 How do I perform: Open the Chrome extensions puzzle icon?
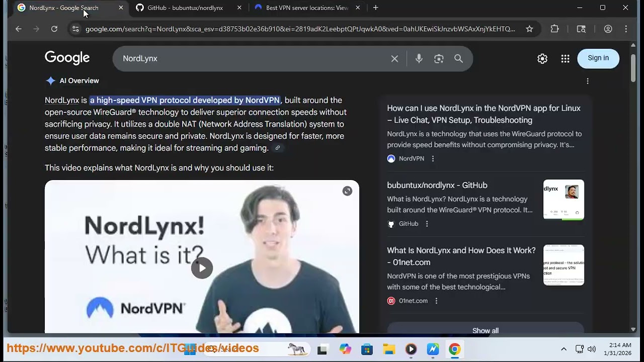click(554, 29)
